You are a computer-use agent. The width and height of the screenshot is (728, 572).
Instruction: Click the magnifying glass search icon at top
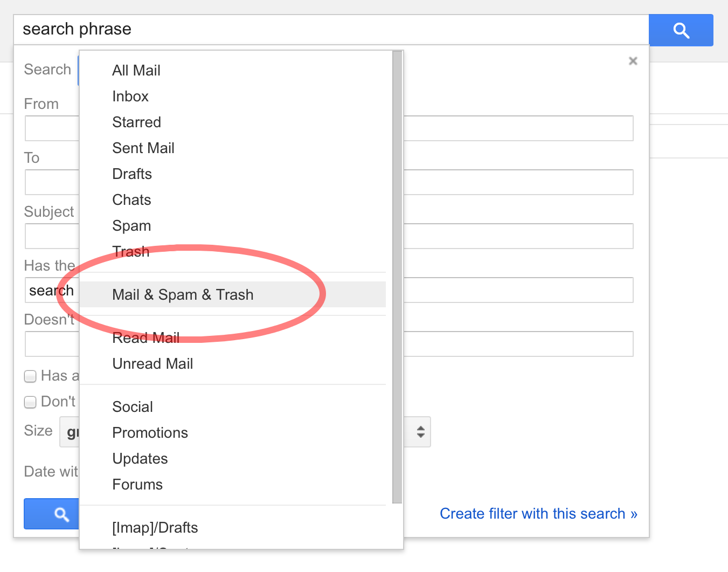coord(681,30)
